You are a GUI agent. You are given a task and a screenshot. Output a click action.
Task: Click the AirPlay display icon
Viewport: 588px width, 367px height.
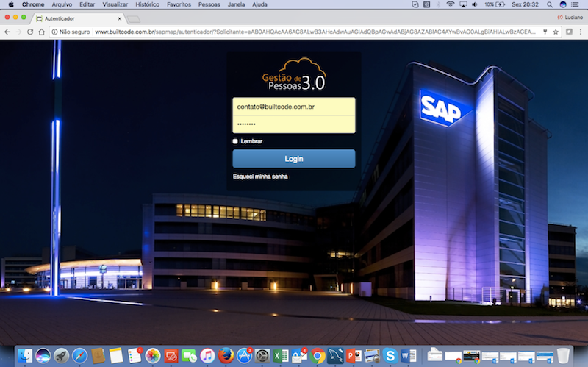pyautogui.click(x=463, y=4)
